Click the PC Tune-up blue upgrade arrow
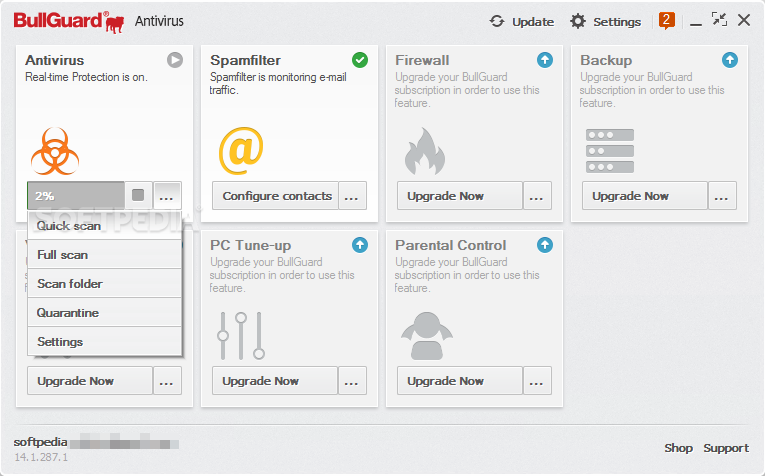765x476 pixels. pos(360,245)
